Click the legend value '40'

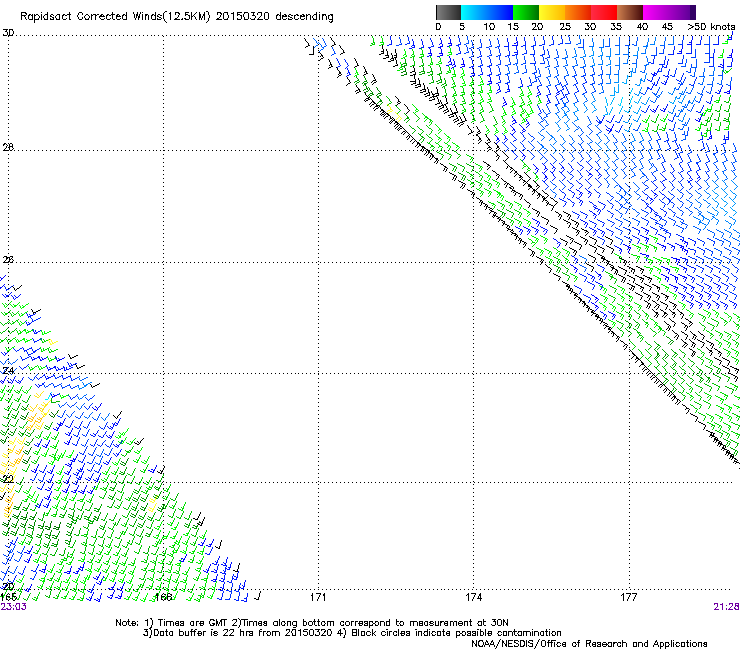(x=642, y=27)
